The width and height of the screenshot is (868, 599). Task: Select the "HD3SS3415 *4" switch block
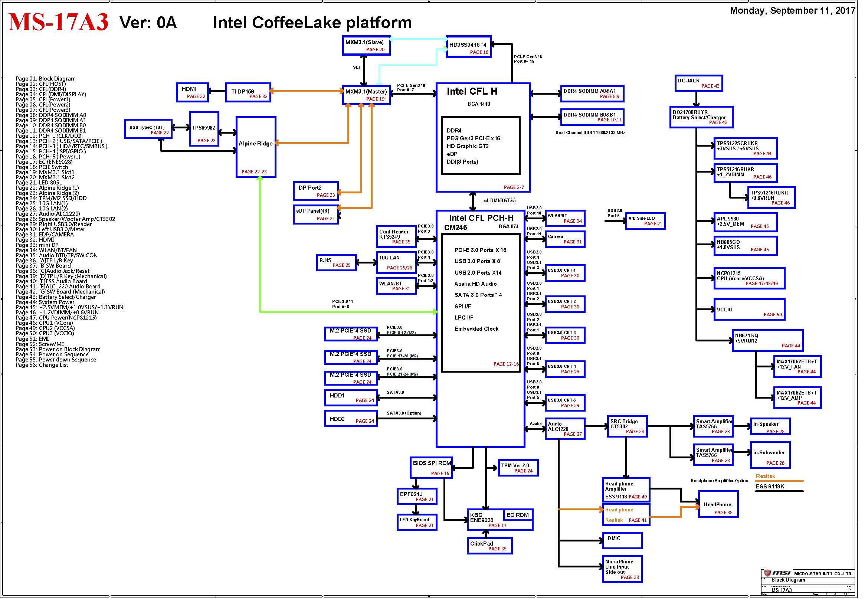click(469, 47)
